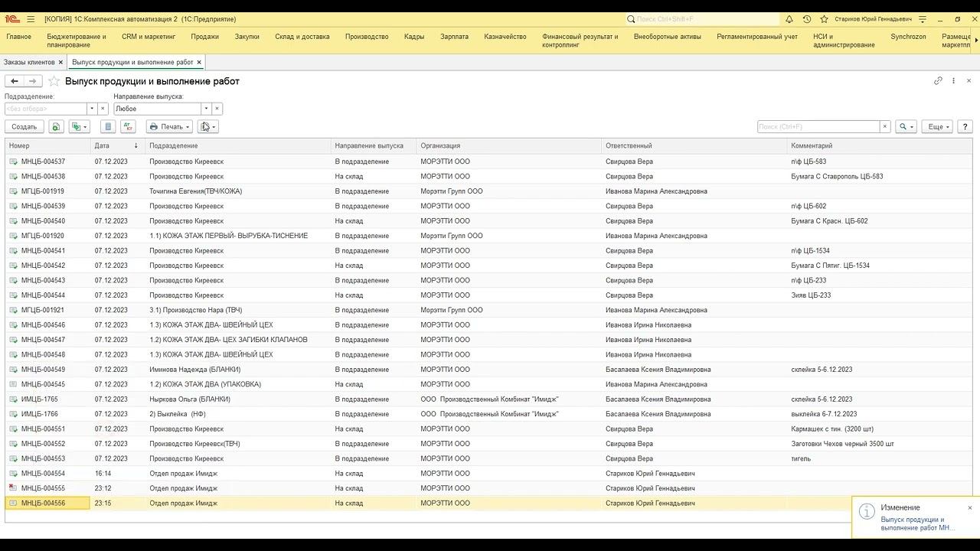Open the Выпуск продукции notification link

tap(918, 523)
